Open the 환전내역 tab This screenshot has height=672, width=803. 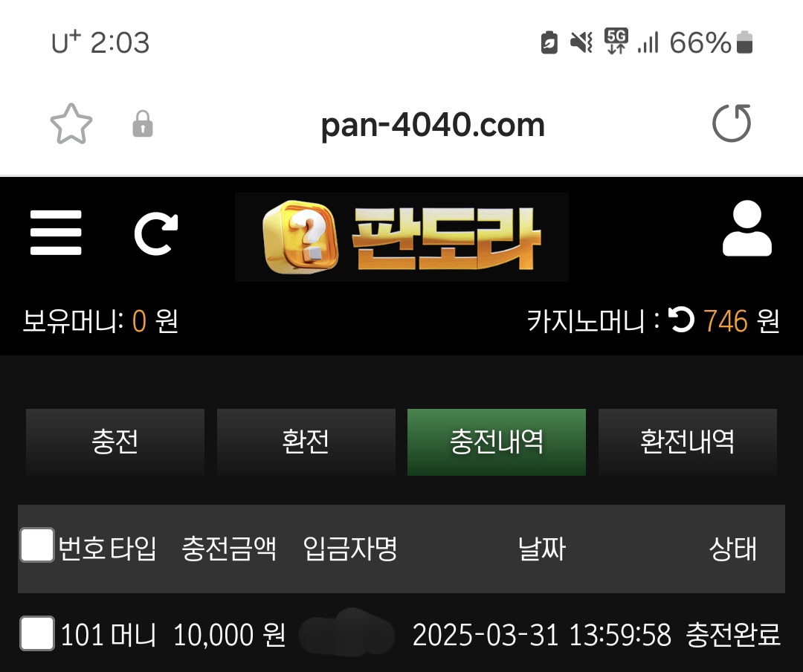point(688,442)
